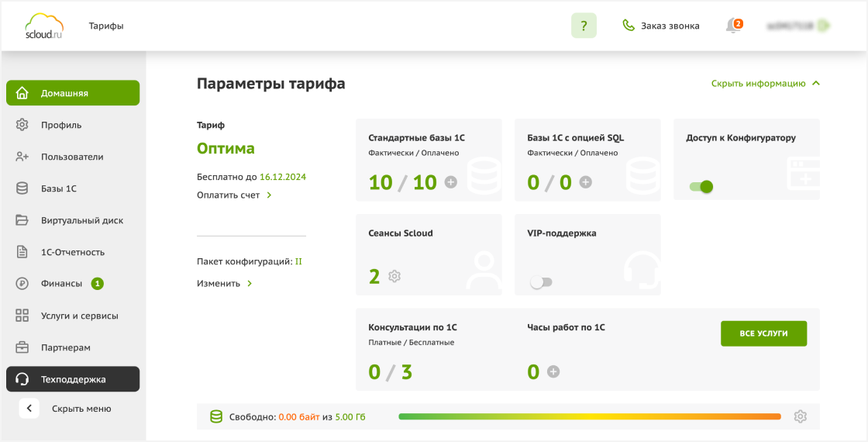Viewport: 868px width, 442px height.
Task: Click the document icon beside 1С-Отчетность
Action: (22, 252)
